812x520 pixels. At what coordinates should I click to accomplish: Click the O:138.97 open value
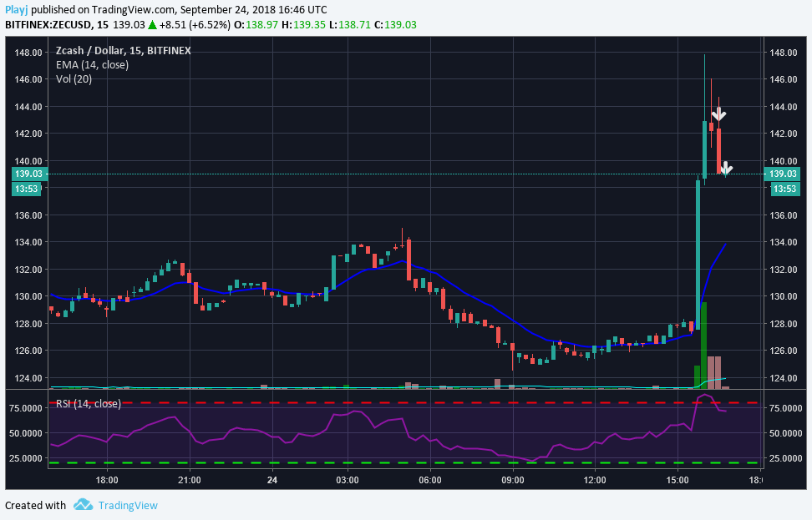click(x=256, y=25)
